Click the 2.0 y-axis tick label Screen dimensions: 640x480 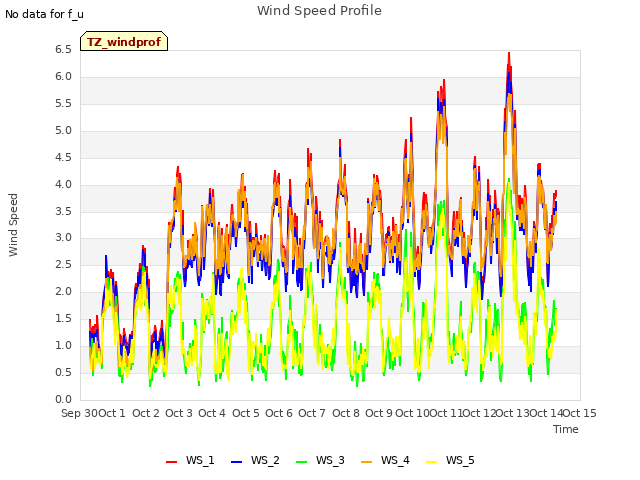point(63,291)
